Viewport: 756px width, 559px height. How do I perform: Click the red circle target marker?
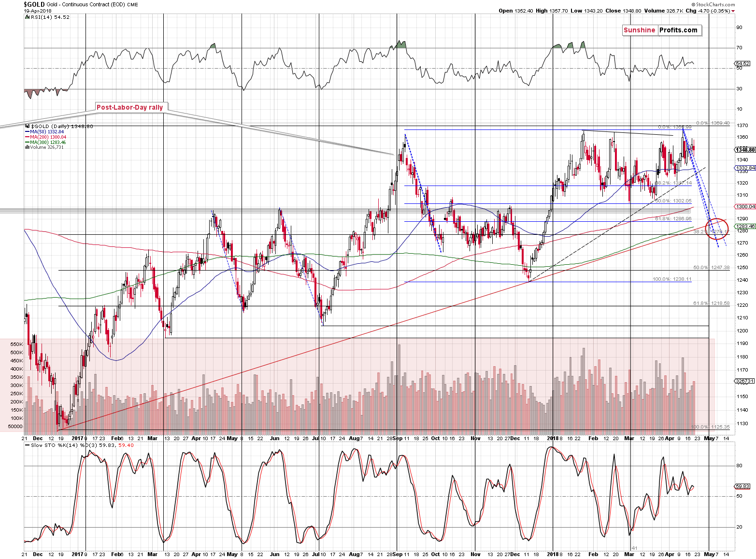pyautogui.click(x=717, y=229)
